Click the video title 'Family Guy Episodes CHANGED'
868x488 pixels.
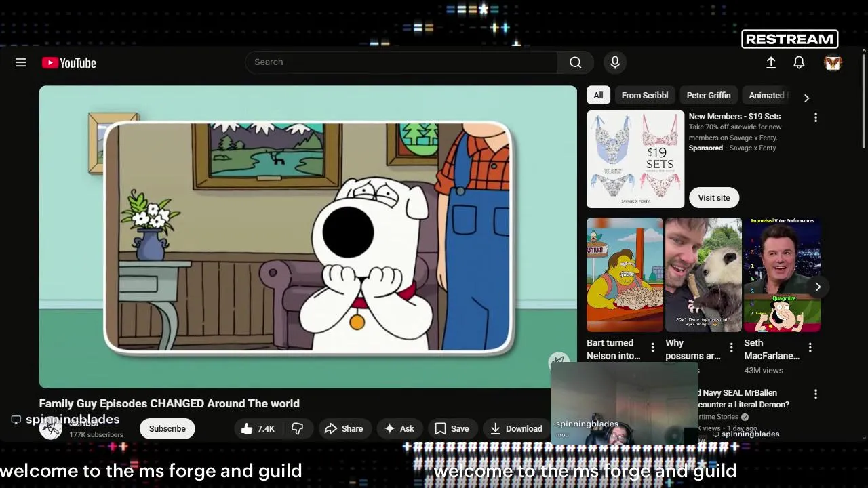pyautogui.click(x=170, y=404)
